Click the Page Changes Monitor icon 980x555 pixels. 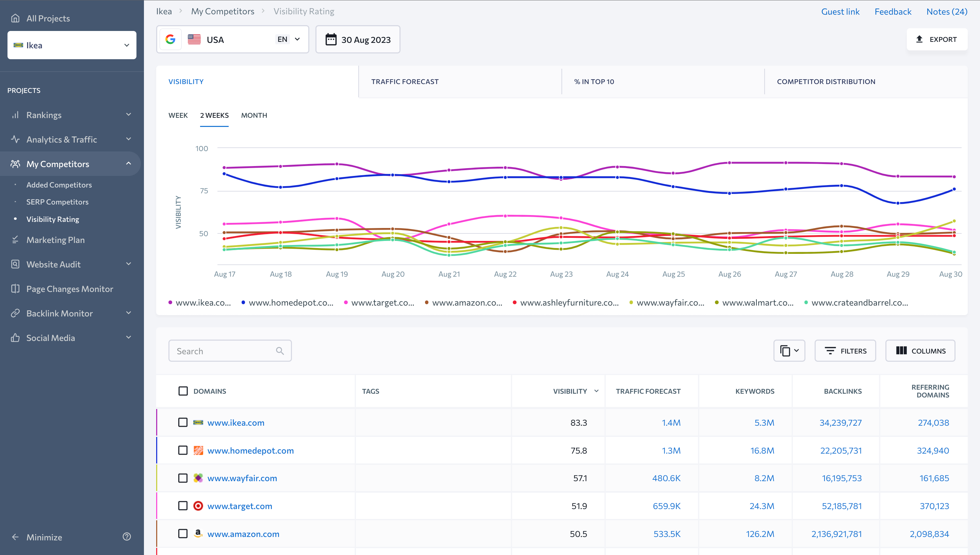pos(15,289)
